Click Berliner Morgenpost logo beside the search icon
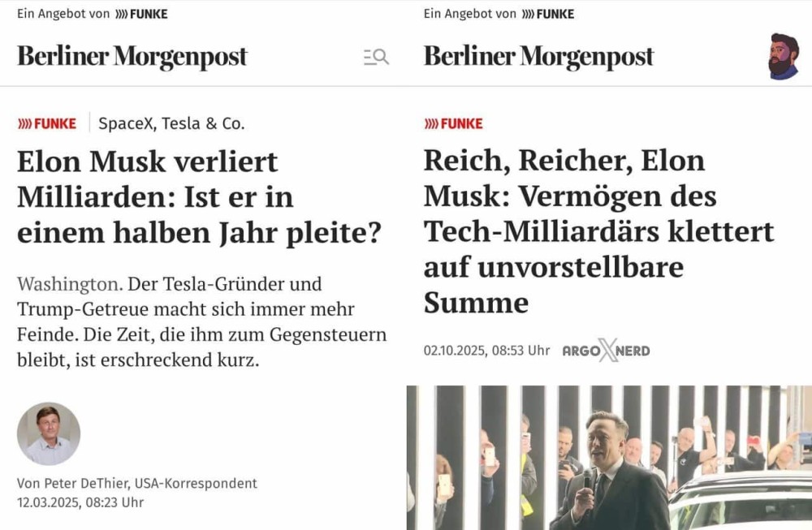 pyautogui.click(x=132, y=57)
